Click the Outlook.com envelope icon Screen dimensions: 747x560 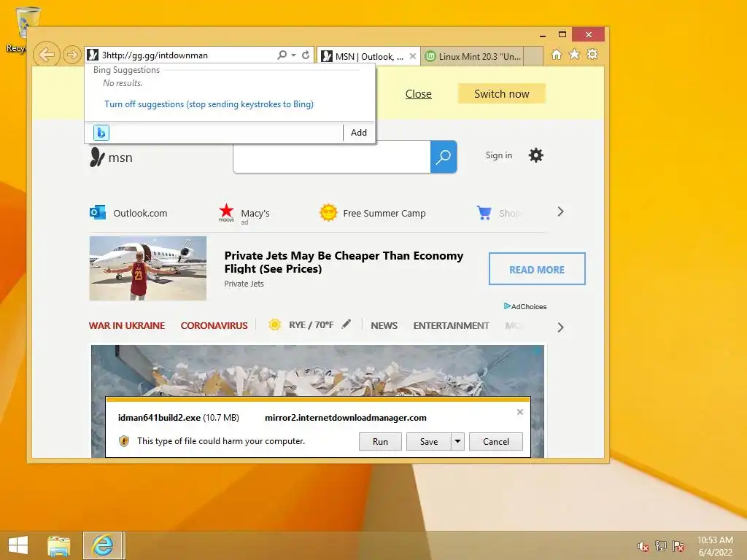coord(98,212)
